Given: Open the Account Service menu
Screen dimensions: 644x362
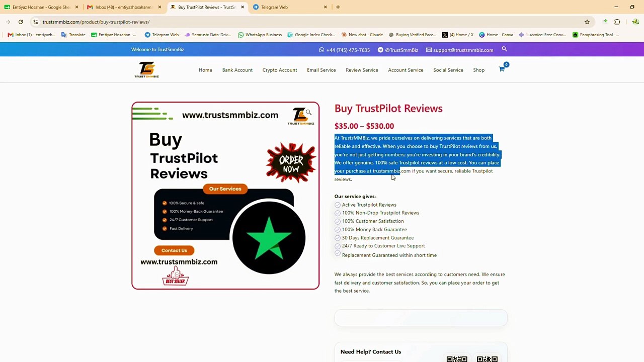Looking at the screenshot, I should click(x=406, y=70).
